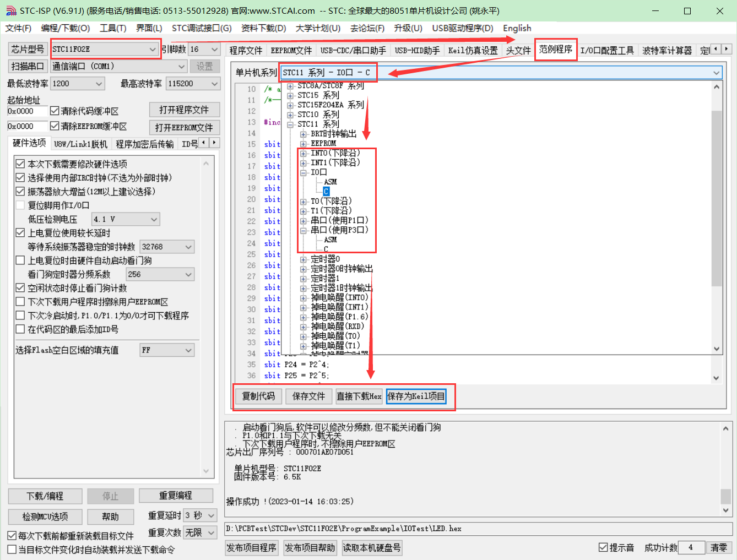Click the tab scroll left arrow above code panel

click(716, 49)
